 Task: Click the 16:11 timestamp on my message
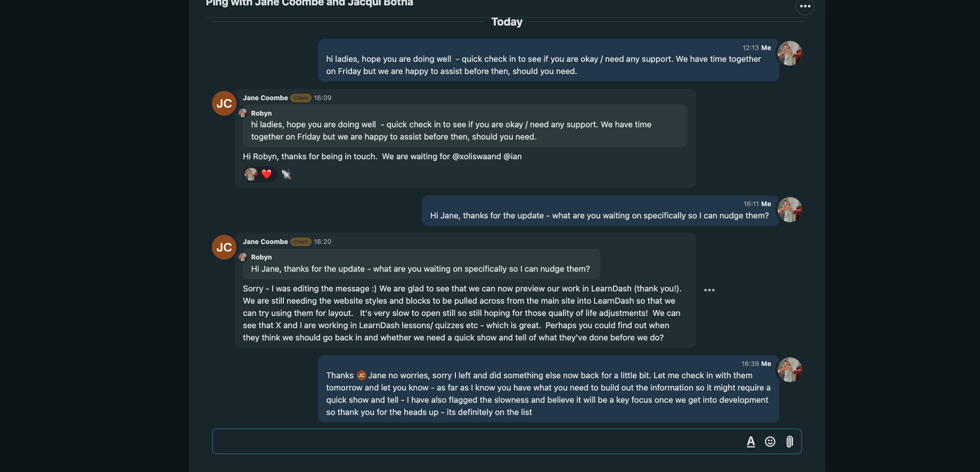click(x=751, y=204)
